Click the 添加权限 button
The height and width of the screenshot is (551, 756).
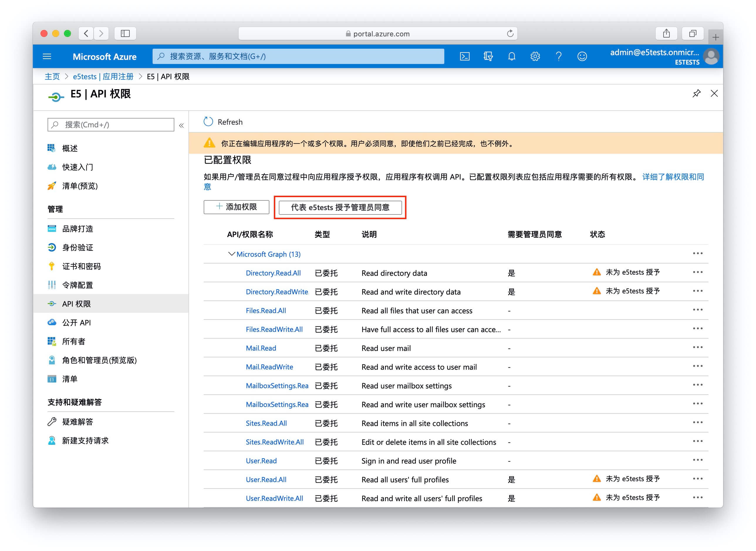tap(236, 207)
